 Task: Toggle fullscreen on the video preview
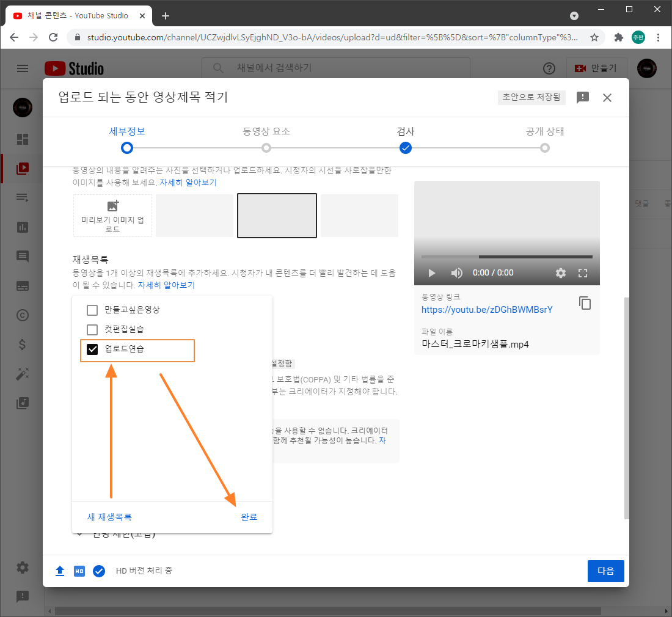583,273
